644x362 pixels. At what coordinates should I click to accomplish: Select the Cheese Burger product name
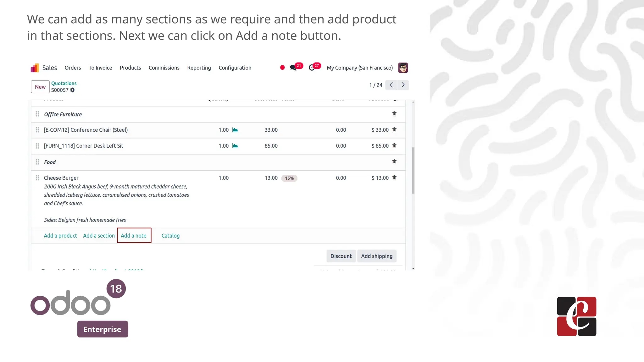(x=61, y=178)
